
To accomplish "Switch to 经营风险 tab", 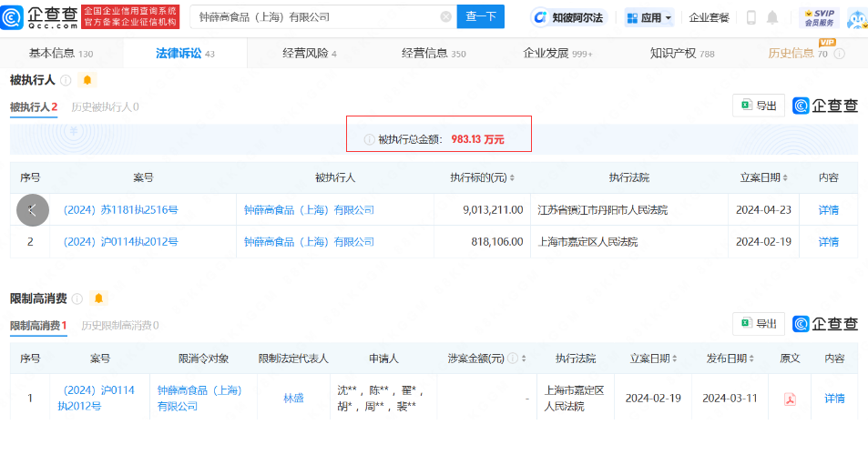I will pos(310,54).
